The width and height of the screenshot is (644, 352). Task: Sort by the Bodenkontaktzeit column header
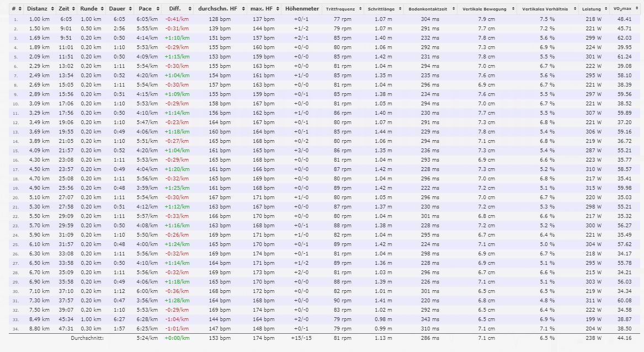[428, 9]
